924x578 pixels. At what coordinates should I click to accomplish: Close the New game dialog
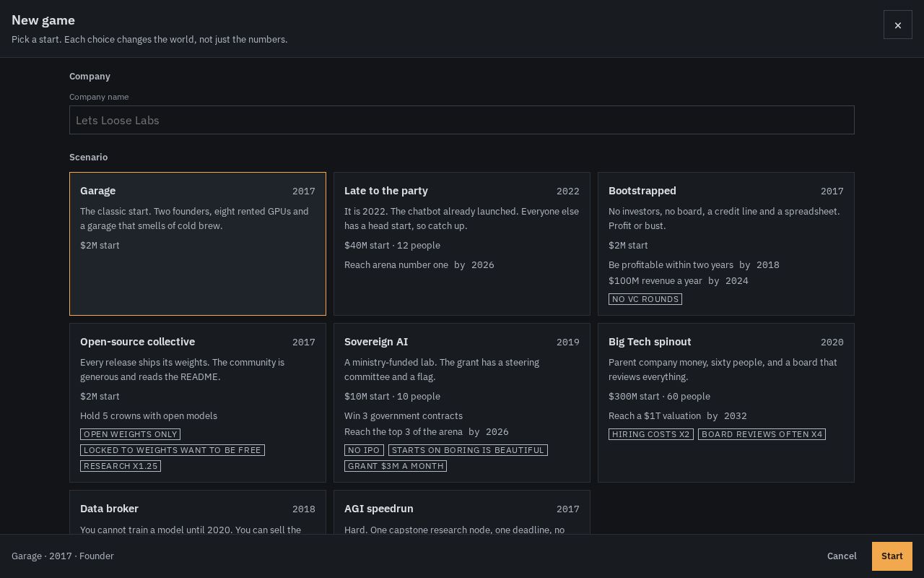pyautogui.click(x=898, y=25)
